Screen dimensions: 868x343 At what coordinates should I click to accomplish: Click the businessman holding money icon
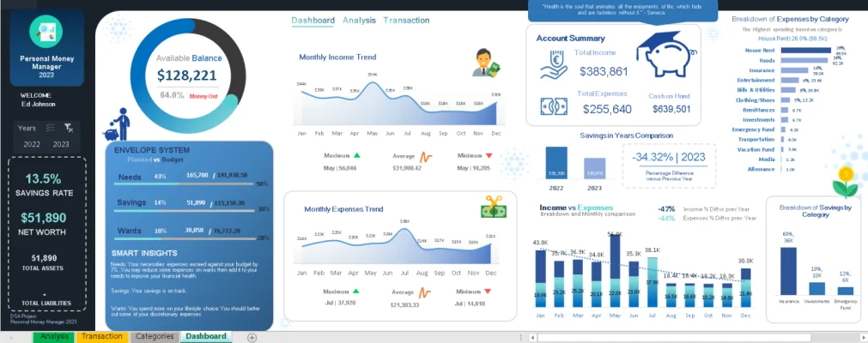tap(487, 63)
